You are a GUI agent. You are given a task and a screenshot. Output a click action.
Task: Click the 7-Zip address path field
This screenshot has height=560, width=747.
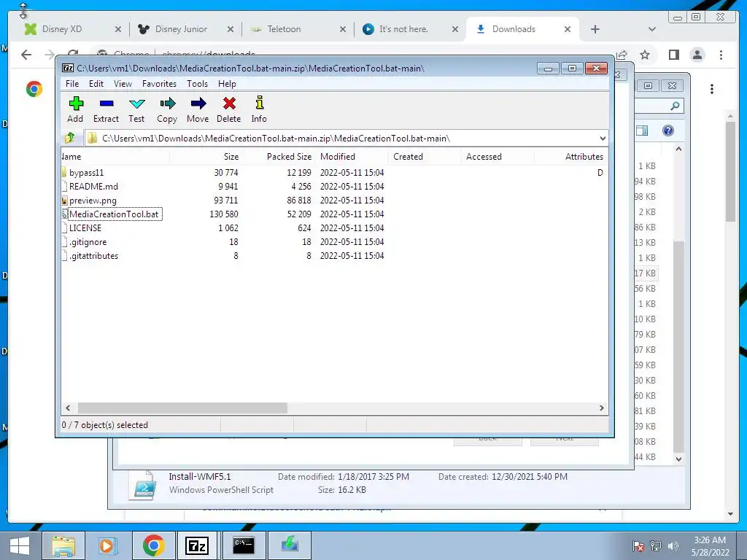pos(341,139)
